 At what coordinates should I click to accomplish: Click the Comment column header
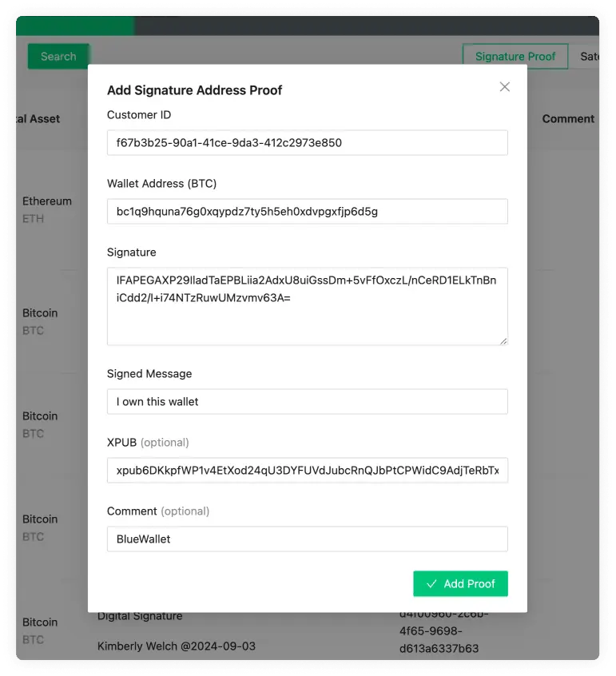coord(568,118)
